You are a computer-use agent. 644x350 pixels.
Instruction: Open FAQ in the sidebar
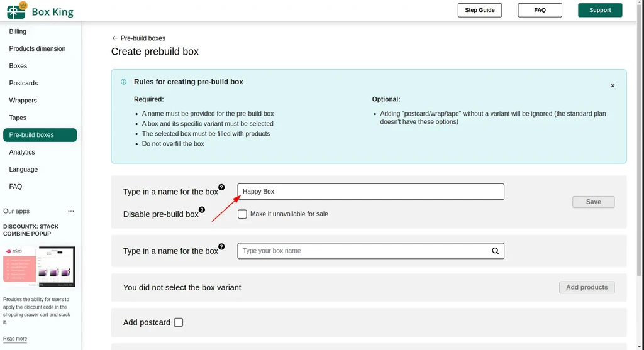click(x=16, y=186)
